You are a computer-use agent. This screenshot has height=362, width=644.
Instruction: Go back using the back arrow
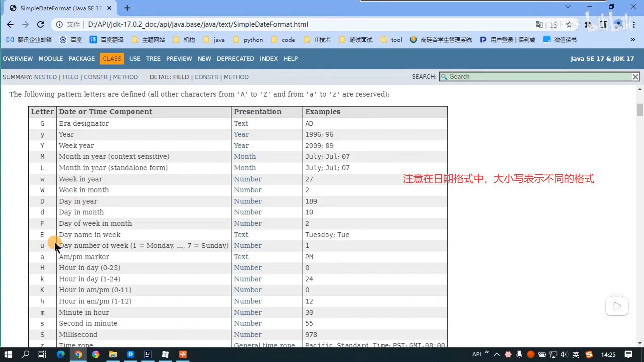click(x=10, y=24)
